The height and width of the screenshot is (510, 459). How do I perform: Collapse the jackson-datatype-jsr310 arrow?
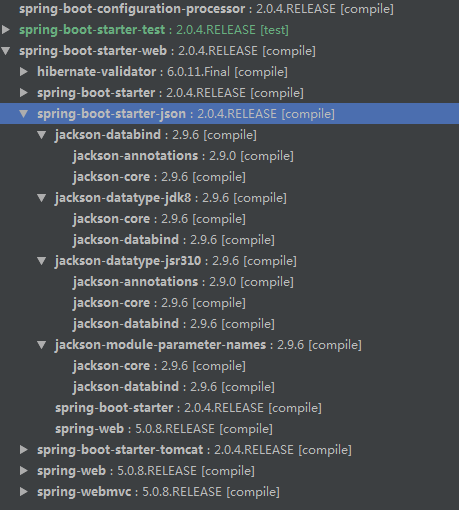(42, 261)
